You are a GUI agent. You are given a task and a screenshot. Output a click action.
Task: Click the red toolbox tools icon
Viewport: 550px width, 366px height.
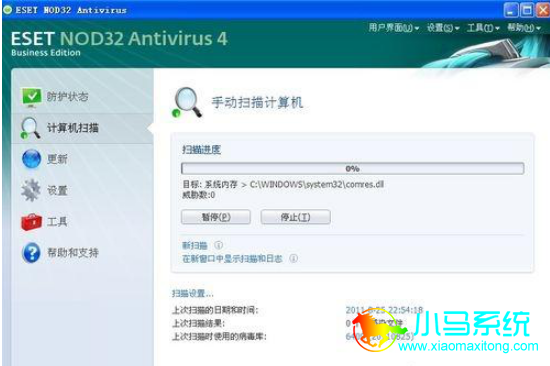pos(31,221)
